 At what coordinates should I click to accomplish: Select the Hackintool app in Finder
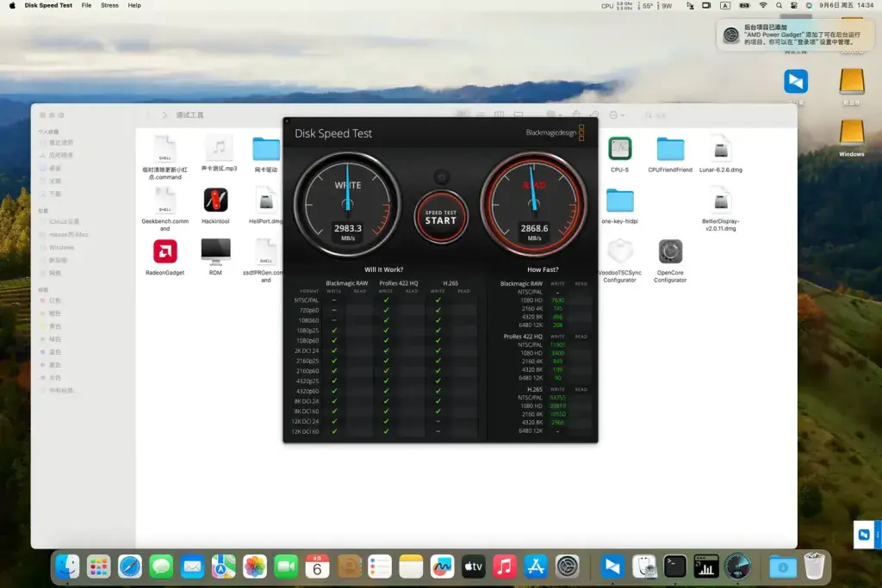(x=215, y=206)
